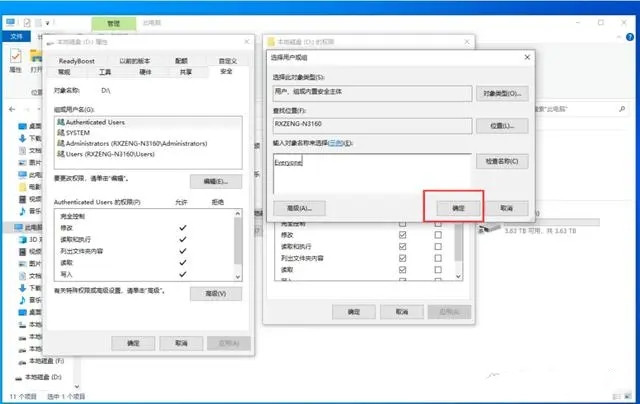
Task: Click the checkmark properties icon in quick access toolbar
Action: coord(27,22)
